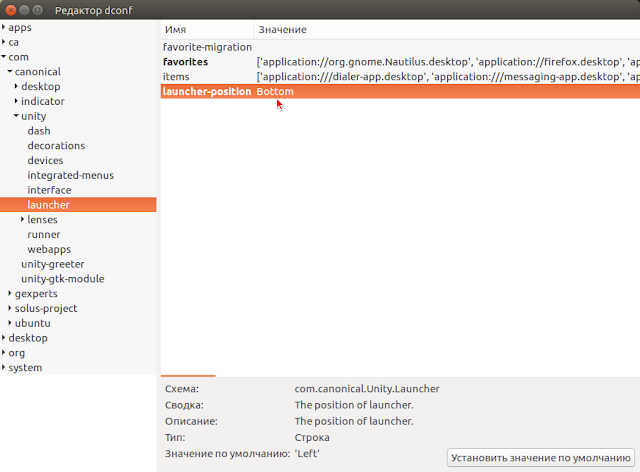Close the Редактор dconf window
The image size is (640, 472).
pos(11,10)
